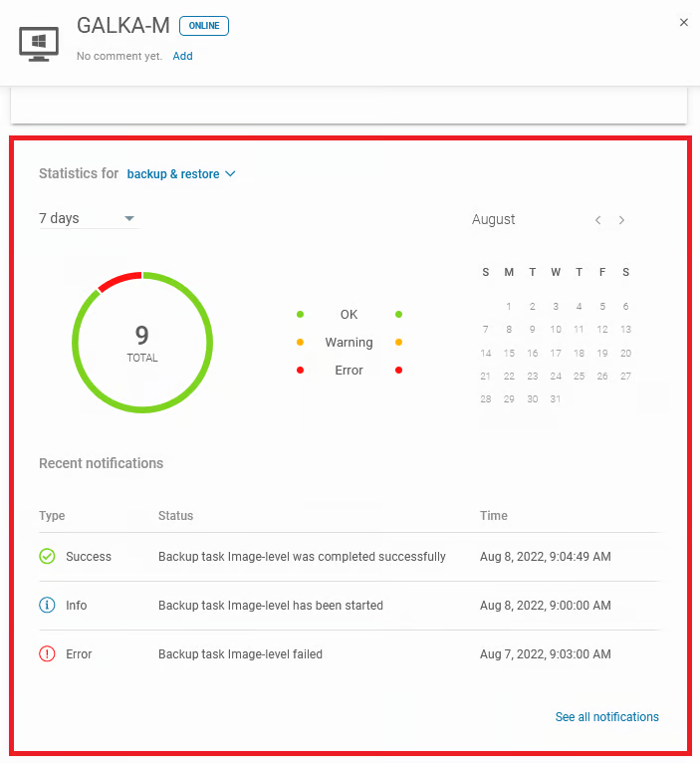Open the Backup task Image-level failed notification
The width and height of the screenshot is (700, 763).
tap(240, 654)
